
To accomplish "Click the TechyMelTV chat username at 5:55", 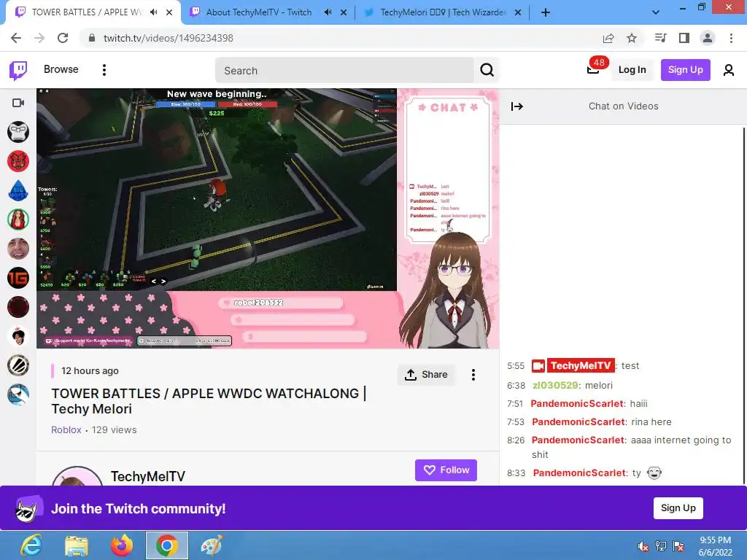I will pos(580,366).
